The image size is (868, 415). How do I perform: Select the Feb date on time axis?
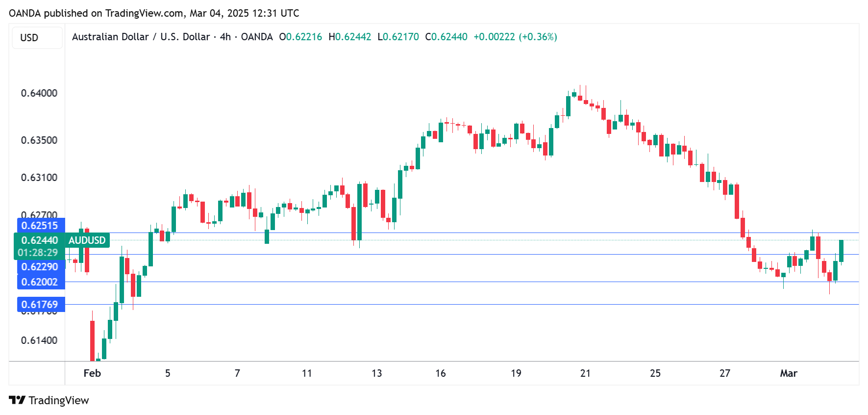(x=92, y=373)
